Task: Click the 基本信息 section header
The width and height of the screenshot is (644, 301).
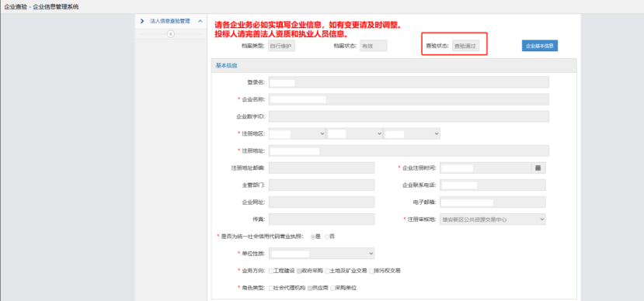Action: tap(395, 66)
